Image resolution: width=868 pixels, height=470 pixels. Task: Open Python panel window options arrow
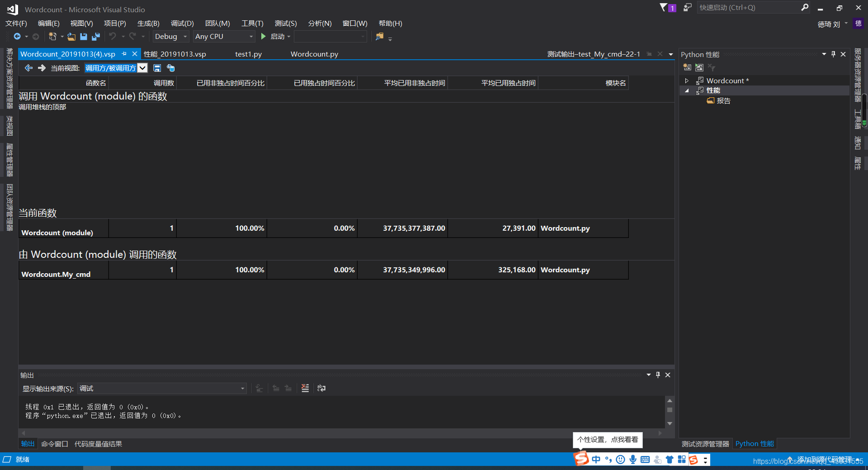point(824,54)
